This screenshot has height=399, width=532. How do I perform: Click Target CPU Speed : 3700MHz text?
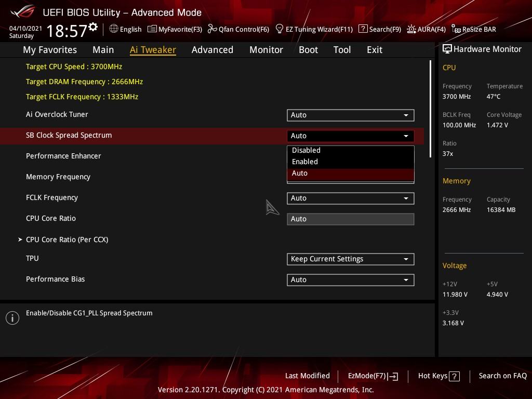[74, 66]
